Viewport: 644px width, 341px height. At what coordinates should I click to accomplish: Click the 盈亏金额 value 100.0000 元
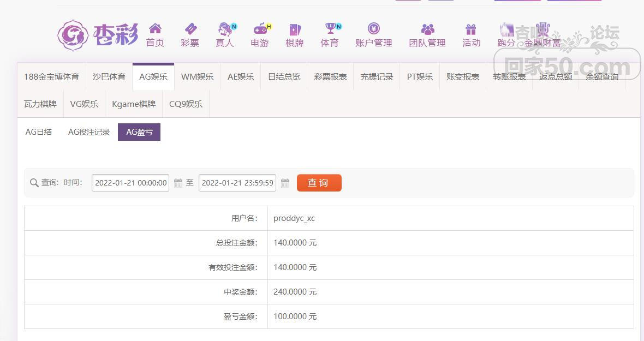coord(295,316)
